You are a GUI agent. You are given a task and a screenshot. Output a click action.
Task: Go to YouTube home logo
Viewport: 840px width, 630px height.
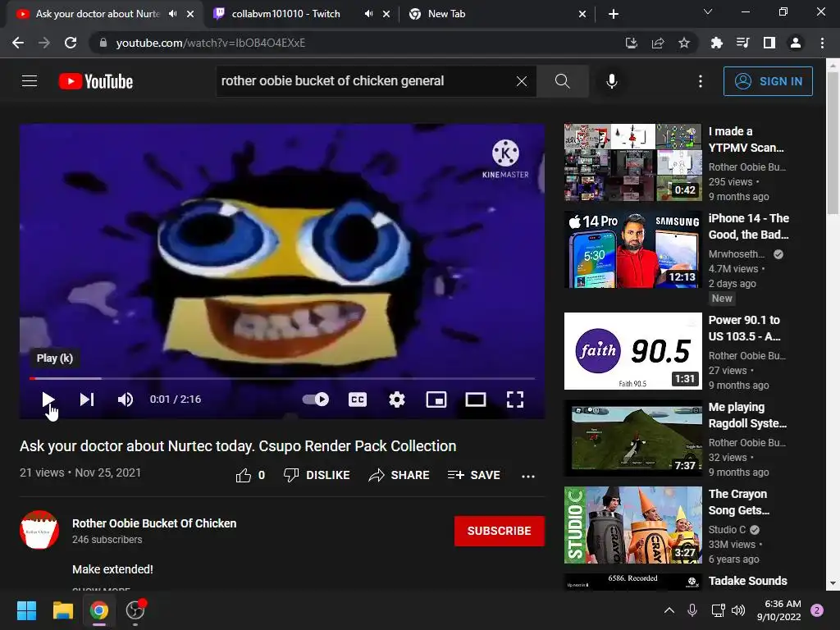tap(96, 81)
